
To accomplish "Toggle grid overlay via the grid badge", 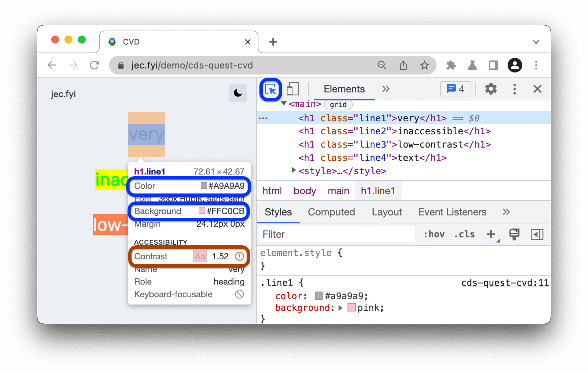I will (338, 105).
